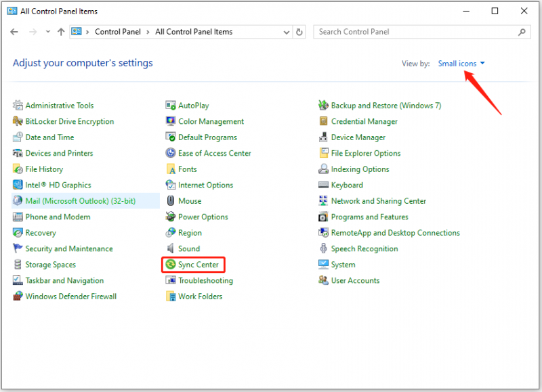Click the Control Panel breadcrumb segment
Viewport: 542px width, 392px height.
coord(117,32)
